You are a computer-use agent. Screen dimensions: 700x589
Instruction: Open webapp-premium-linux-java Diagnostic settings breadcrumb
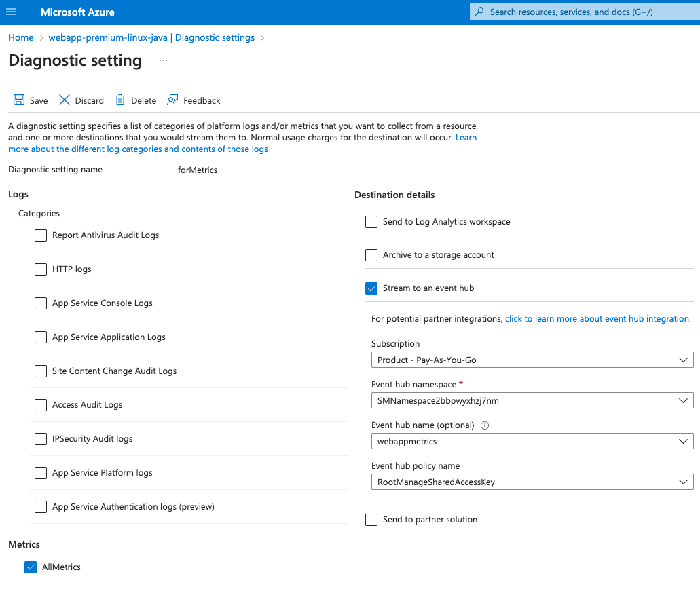point(151,37)
